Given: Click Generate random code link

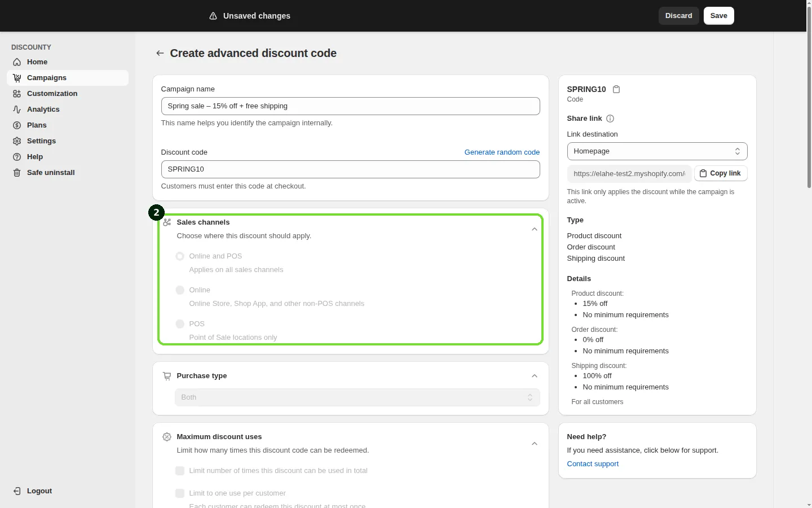Looking at the screenshot, I should [502, 152].
